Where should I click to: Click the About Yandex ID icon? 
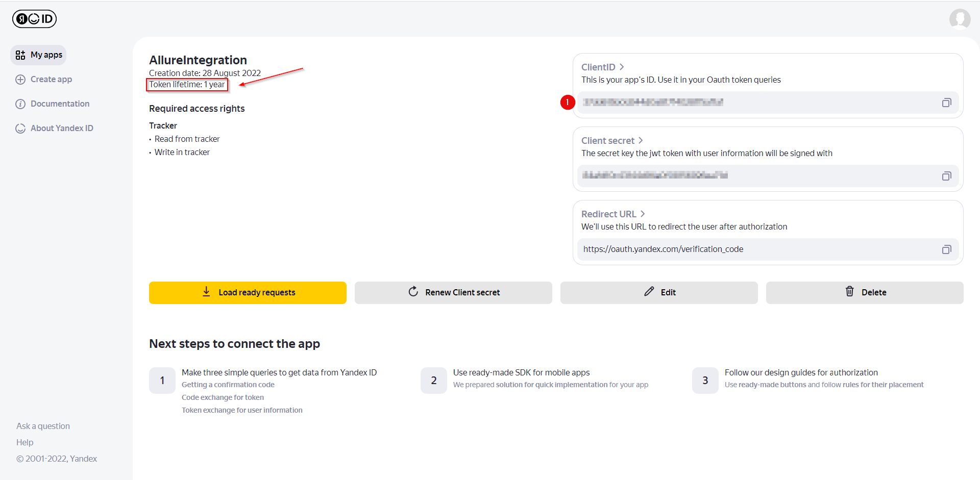pos(20,129)
